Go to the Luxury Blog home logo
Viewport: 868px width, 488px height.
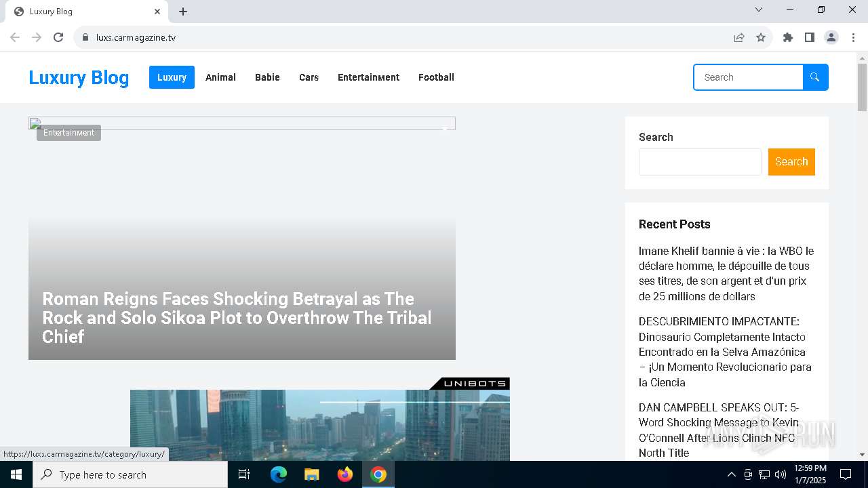coord(79,77)
